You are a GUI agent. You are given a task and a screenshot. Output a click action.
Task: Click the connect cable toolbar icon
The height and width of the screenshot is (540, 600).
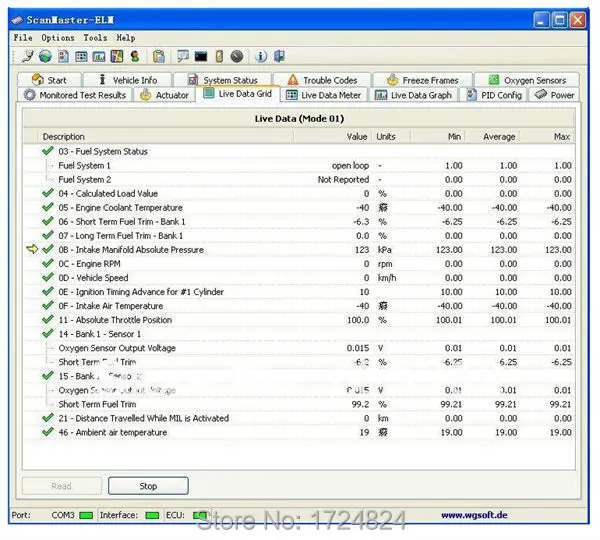[28, 56]
